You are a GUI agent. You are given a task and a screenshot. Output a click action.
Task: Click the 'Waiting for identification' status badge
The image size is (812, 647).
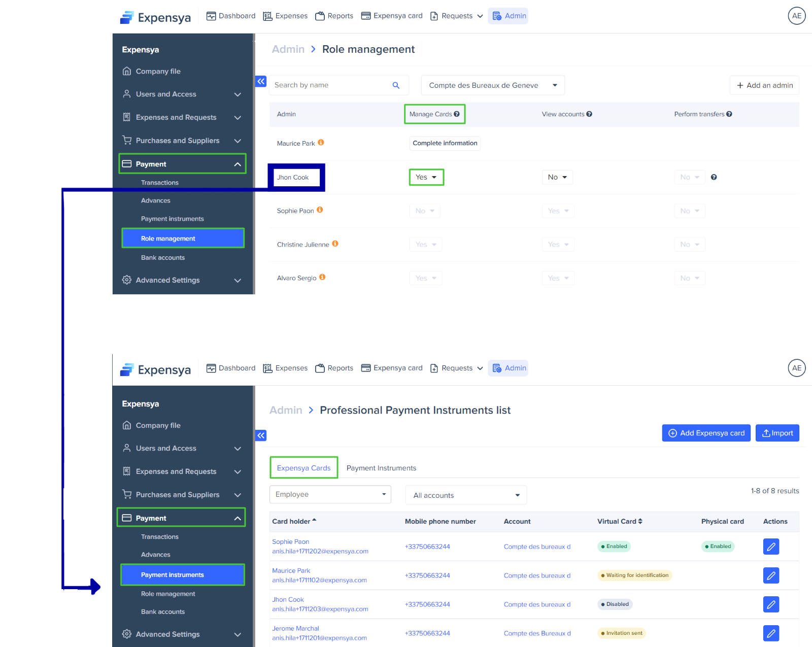point(635,575)
